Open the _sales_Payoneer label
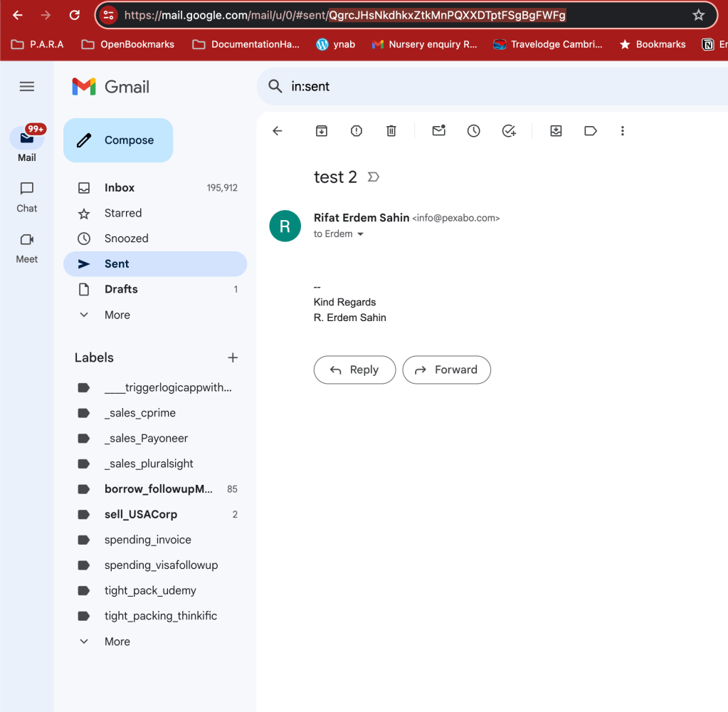The height and width of the screenshot is (712, 728). tap(155, 439)
